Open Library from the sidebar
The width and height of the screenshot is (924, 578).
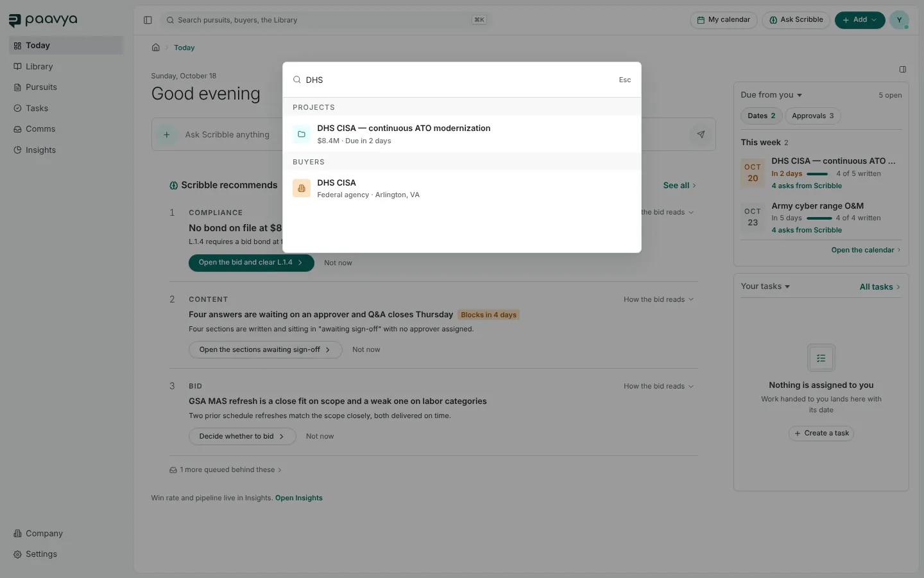[x=66, y=66]
